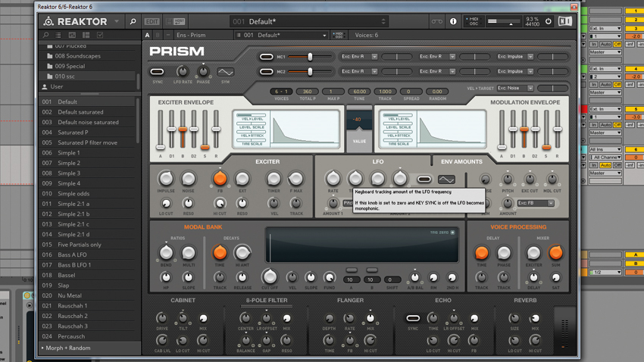The image size is (644, 362).
Task: Toggle the MC1 on/off switch
Action: coord(266,57)
